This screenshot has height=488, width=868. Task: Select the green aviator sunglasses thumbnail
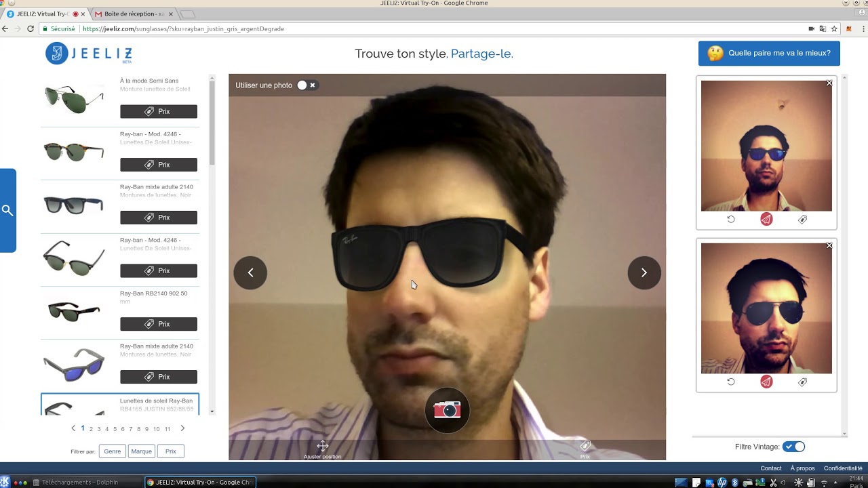pyautogui.click(x=74, y=99)
